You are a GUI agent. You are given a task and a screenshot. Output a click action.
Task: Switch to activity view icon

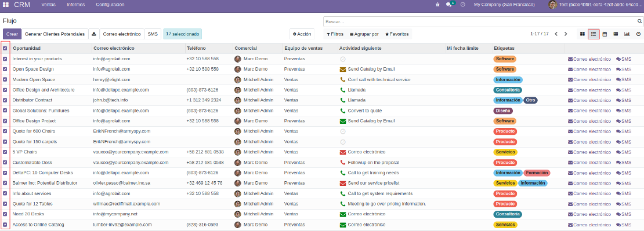click(x=638, y=34)
